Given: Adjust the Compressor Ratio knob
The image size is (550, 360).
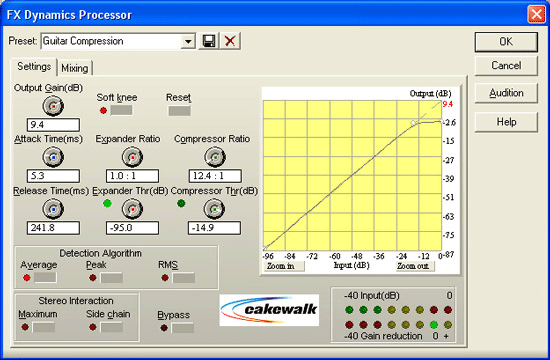Looking at the screenshot, I should pyautogui.click(x=215, y=157).
